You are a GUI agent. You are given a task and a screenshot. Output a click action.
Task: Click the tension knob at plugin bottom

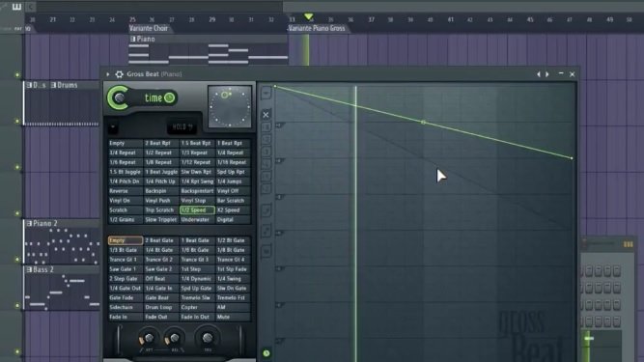208,338
